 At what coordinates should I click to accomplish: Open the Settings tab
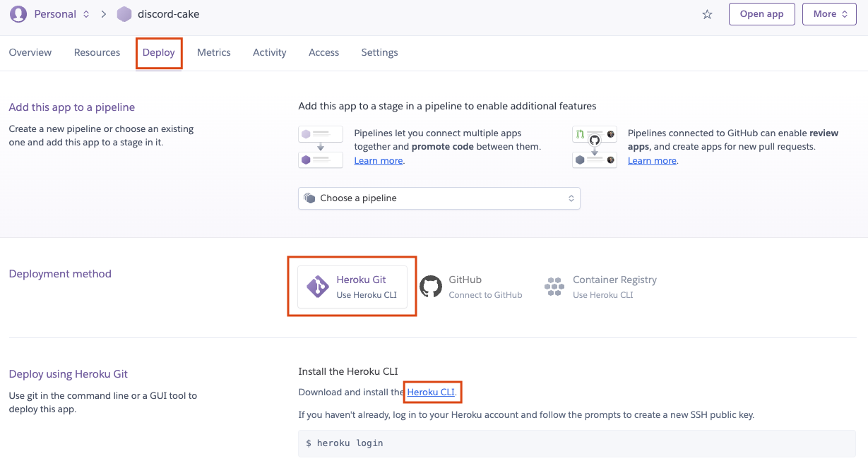379,52
